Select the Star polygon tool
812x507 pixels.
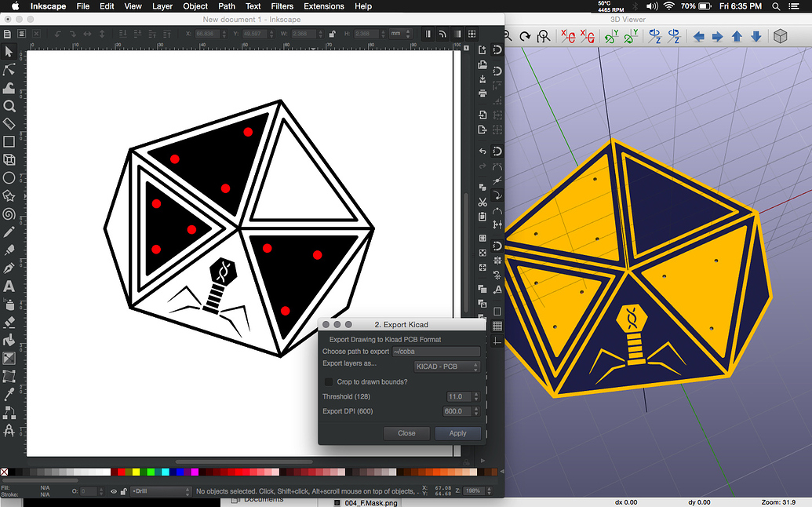pos(9,195)
